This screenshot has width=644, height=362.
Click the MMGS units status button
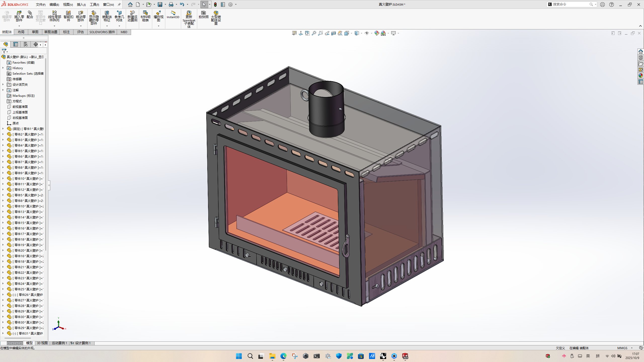(622, 348)
